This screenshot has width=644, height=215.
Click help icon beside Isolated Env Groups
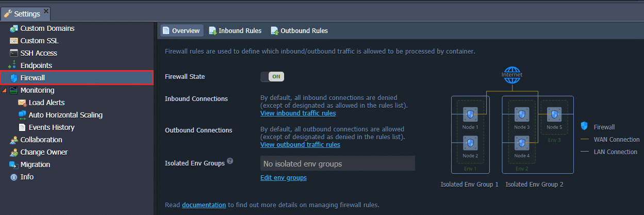click(x=230, y=162)
